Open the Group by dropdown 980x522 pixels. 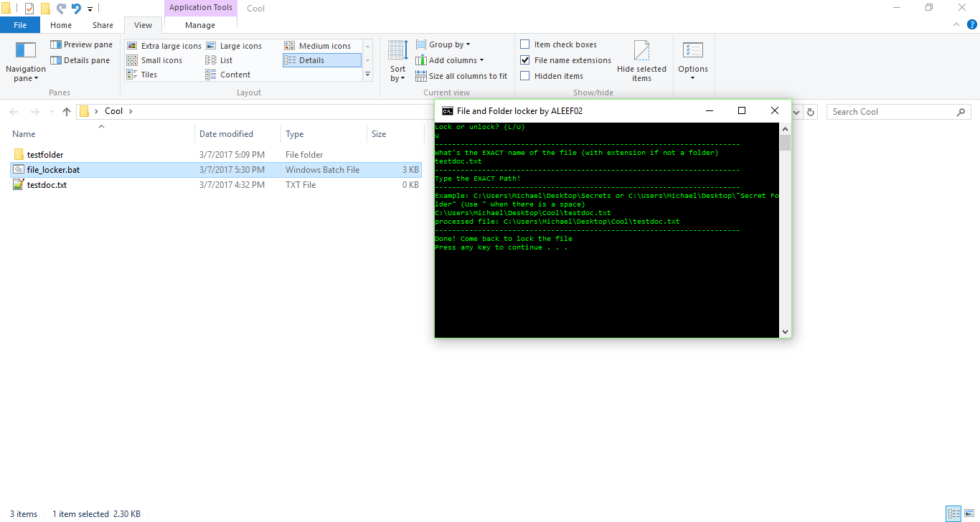[x=443, y=44]
